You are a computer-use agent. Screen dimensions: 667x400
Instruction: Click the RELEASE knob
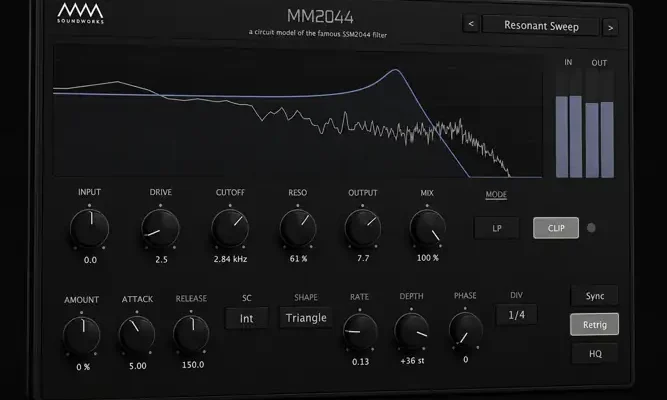point(191,334)
